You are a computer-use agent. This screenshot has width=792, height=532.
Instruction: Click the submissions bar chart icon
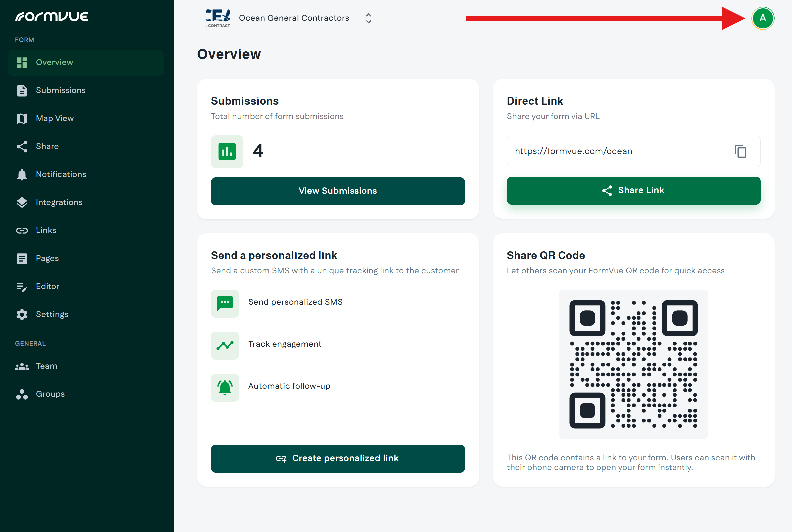point(227,151)
